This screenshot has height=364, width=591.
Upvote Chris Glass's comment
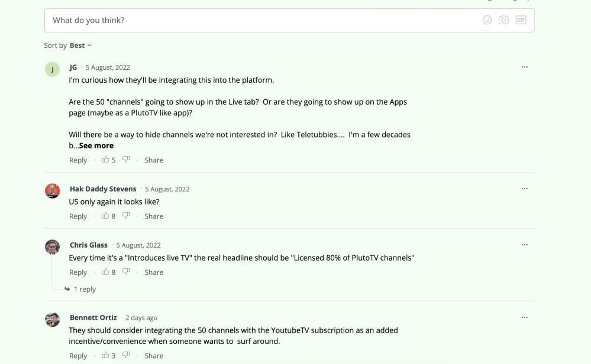tap(105, 272)
